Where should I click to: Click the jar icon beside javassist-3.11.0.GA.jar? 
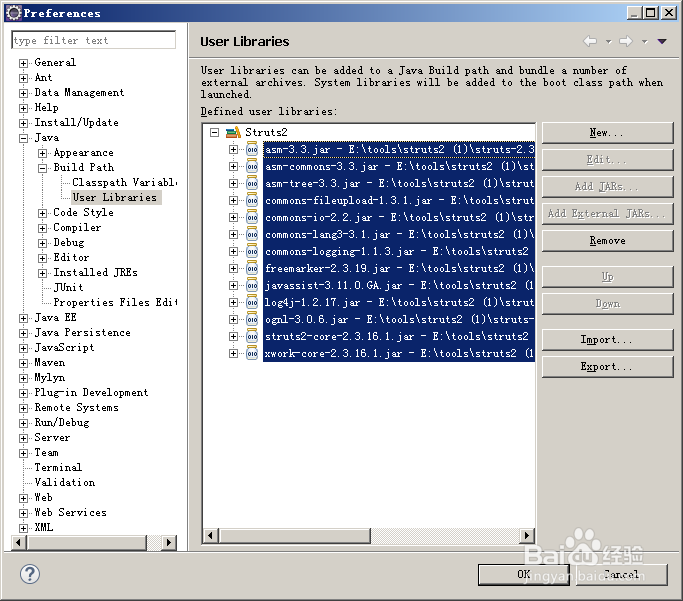click(x=252, y=285)
